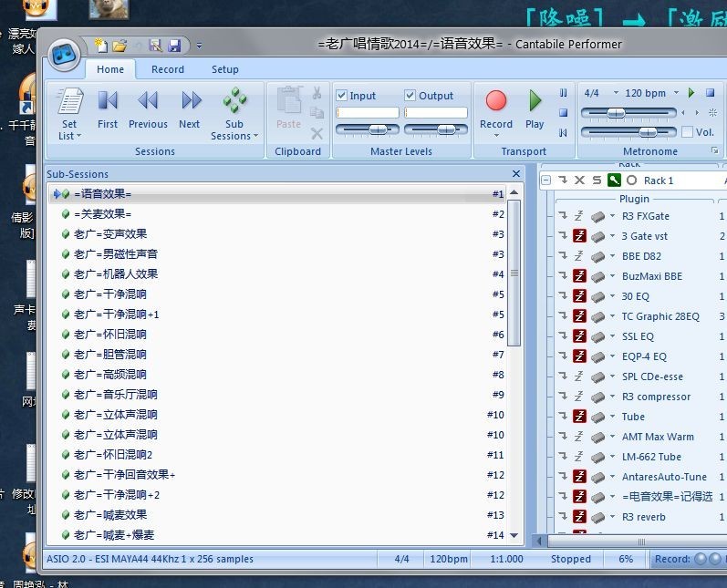Open the 120 bpm tempo dropdown
Screen dimensions: 727x588
pos(677,93)
